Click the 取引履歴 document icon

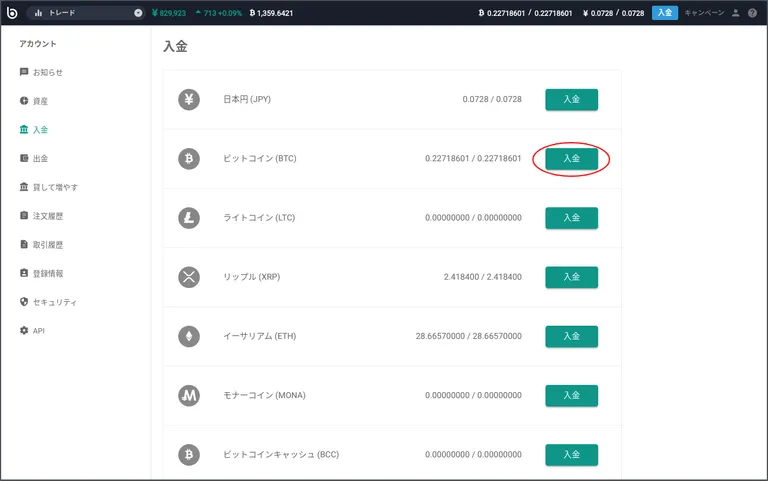tap(24, 244)
